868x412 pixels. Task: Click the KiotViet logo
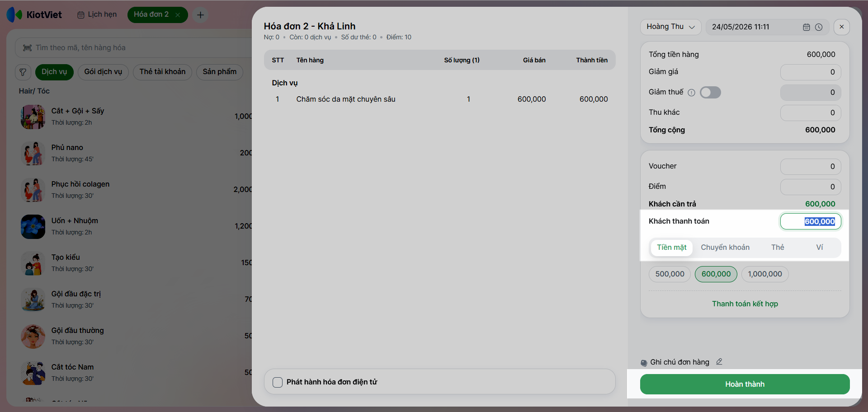click(x=34, y=14)
